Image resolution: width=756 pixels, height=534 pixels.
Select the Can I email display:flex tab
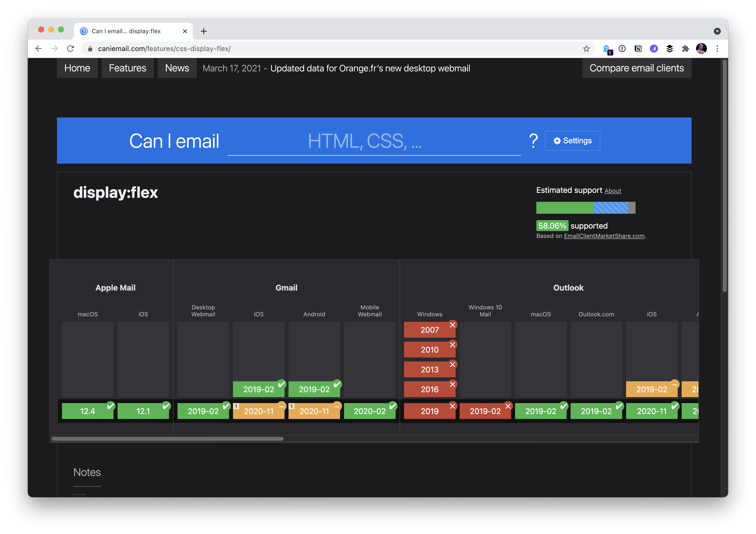133,31
